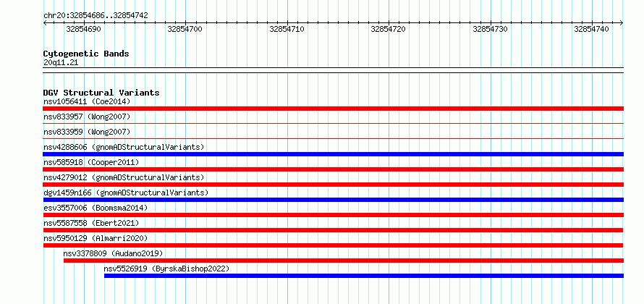Open nsv4279012 gnomAD variant label
Screen dimensions: 644x304
[124, 178]
